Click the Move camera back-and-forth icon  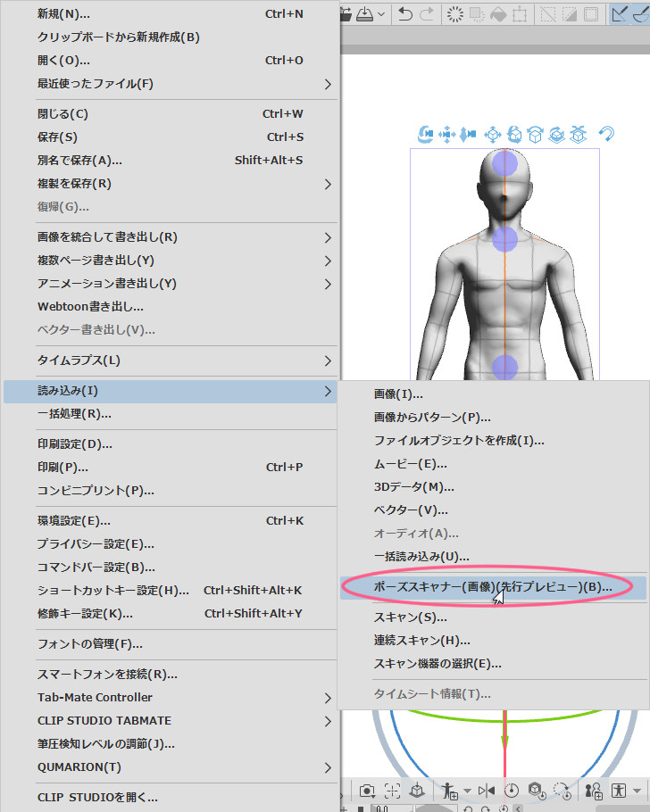coord(468,135)
